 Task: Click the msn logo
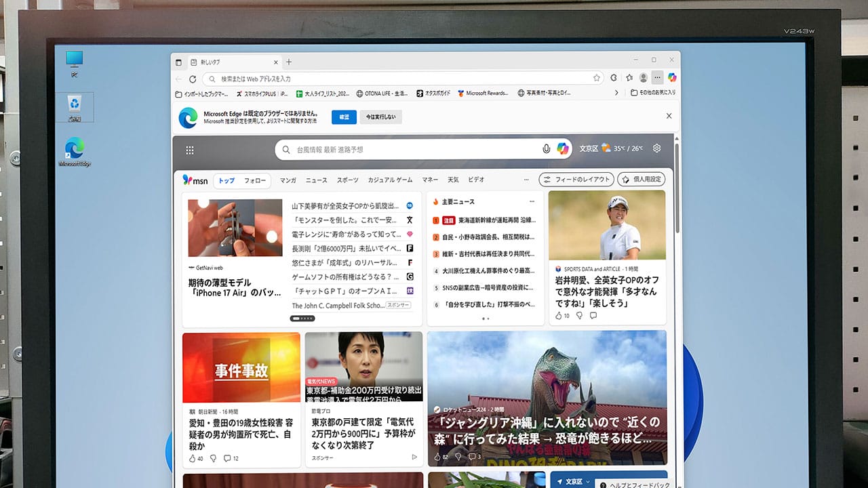click(x=195, y=180)
